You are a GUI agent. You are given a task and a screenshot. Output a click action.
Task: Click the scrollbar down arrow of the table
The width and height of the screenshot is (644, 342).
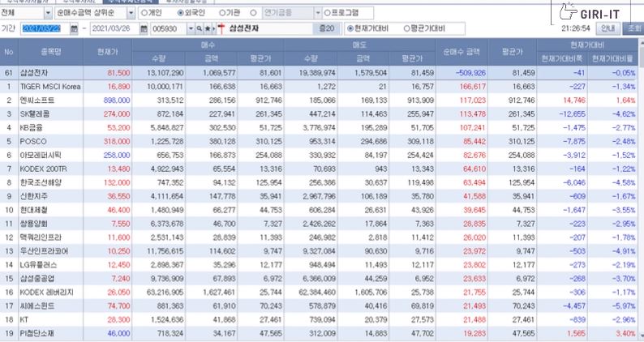641,336
